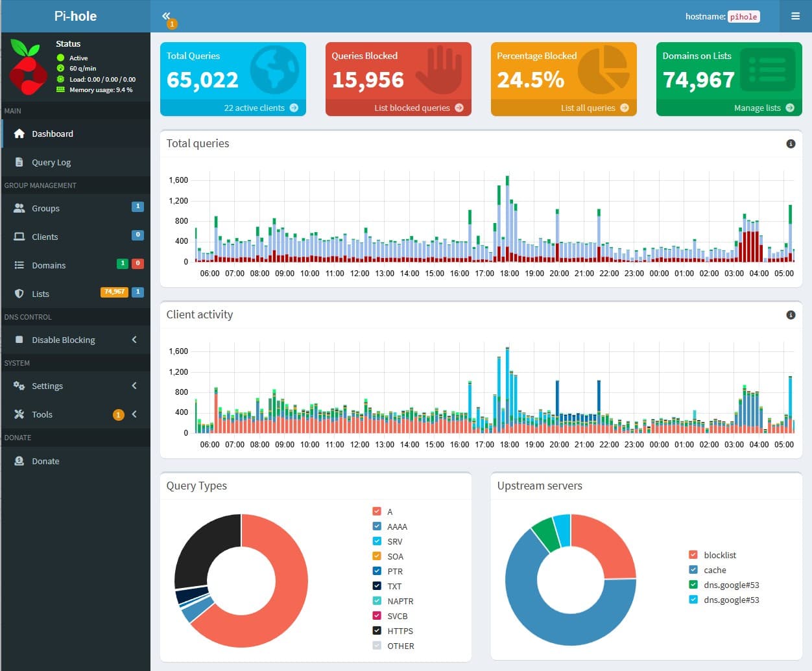The width and height of the screenshot is (812, 671).
Task: Open Tools using the wrench icon
Action: pos(20,414)
